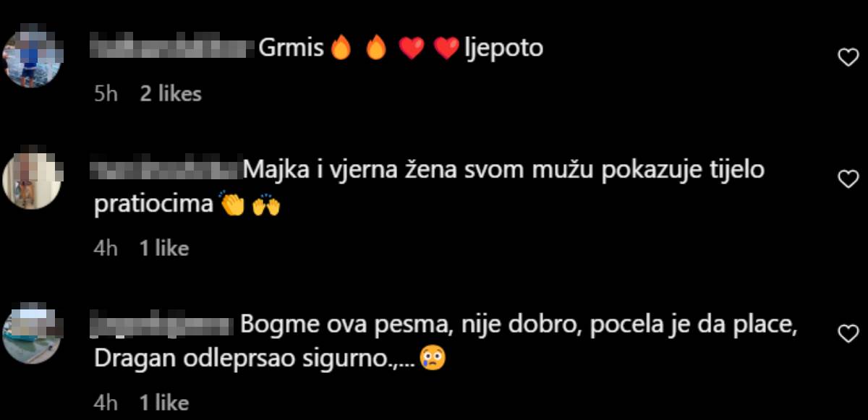This screenshot has width=868, height=420.
Task: Like the 'Bogme ova pesma' comment
Action: click(x=847, y=333)
